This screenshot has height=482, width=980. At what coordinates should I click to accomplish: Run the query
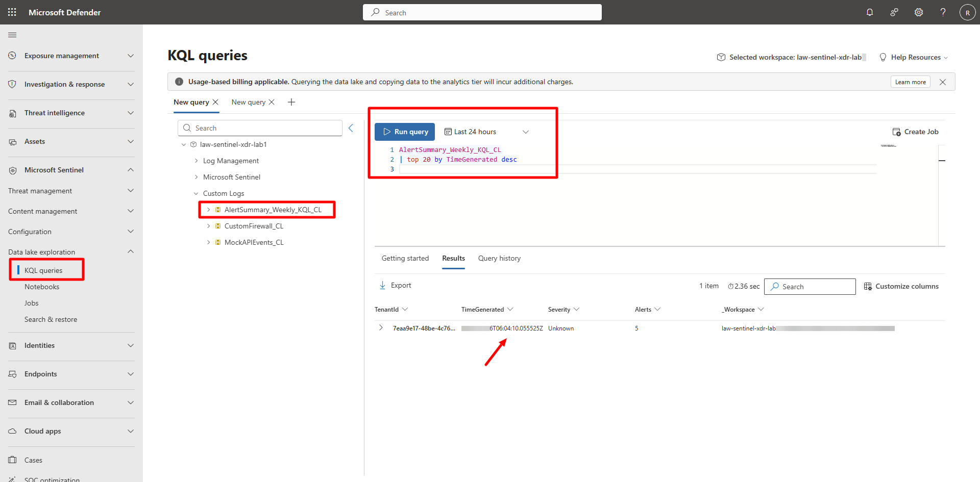[x=405, y=132]
